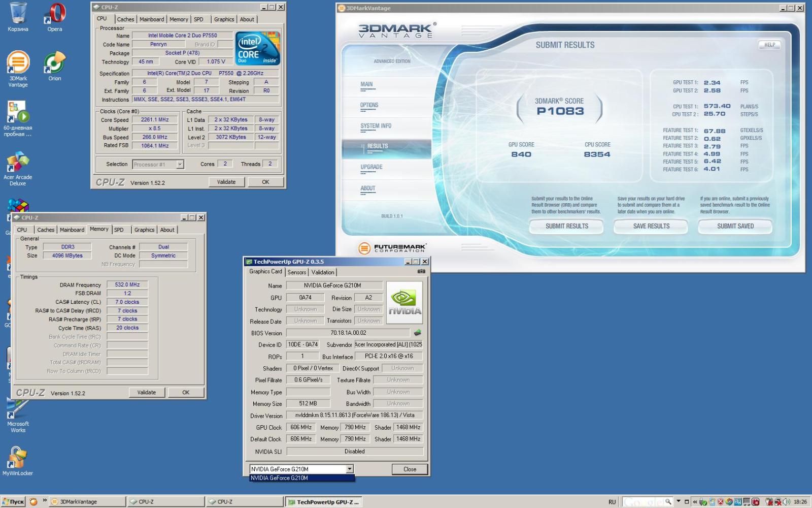
Task: Click the Driver Version field nvlddmkm 8.15.11.8613
Action: [355, 415]
